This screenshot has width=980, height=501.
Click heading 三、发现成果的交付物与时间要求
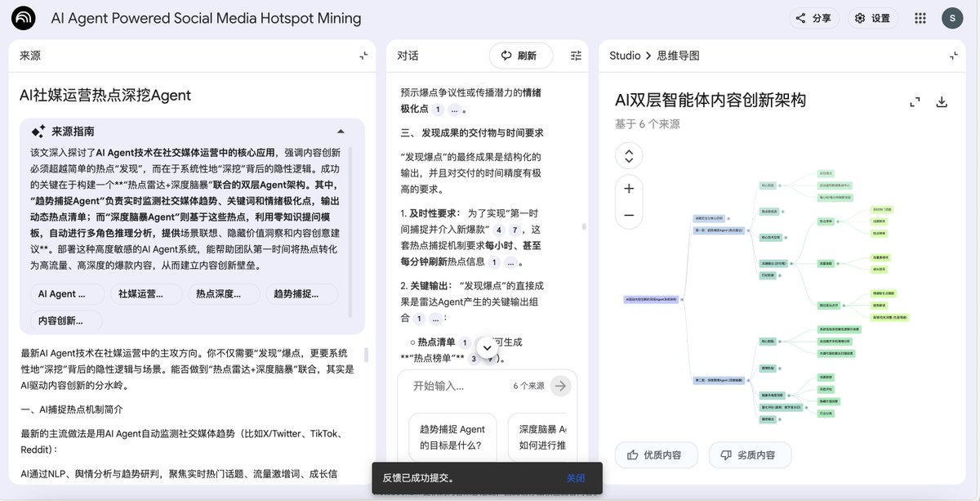click(472, 132)
